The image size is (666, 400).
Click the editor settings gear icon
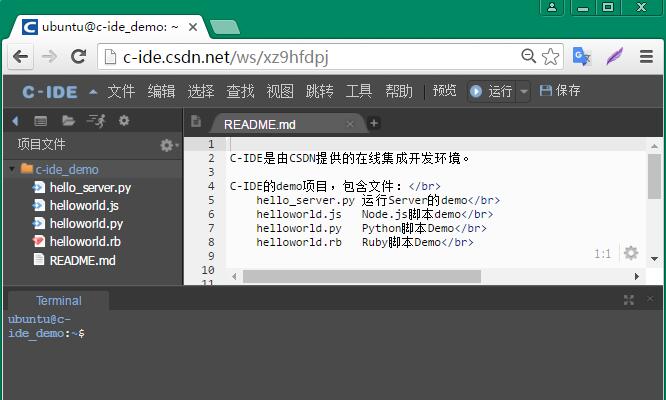coord(631,253)
